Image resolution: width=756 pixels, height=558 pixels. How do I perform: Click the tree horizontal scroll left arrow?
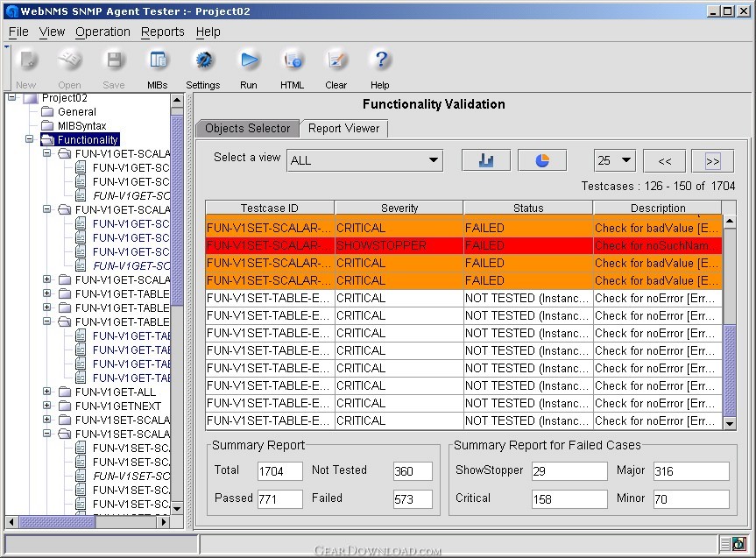[x=12, y=521]
